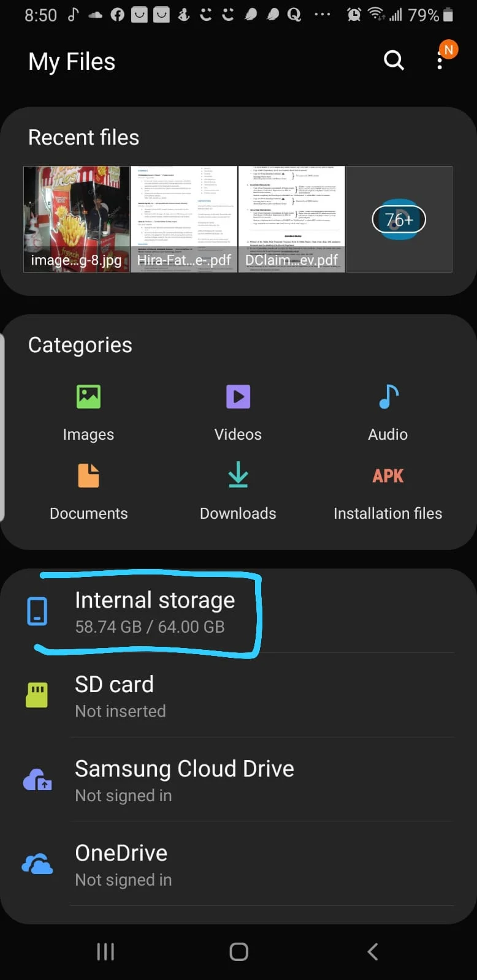Open the Images category icon
Viewport: 477px width, 980px height.
(x=89, y=396)
